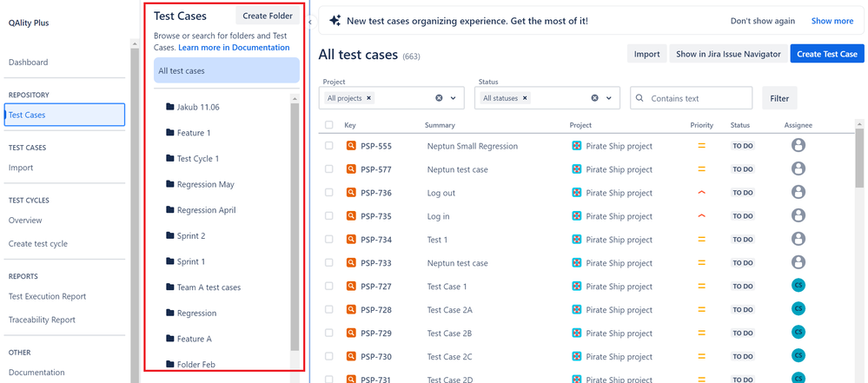
Task: Open the Status dropdown chevron
Action: pyautogui.click(x=609, y=98)
